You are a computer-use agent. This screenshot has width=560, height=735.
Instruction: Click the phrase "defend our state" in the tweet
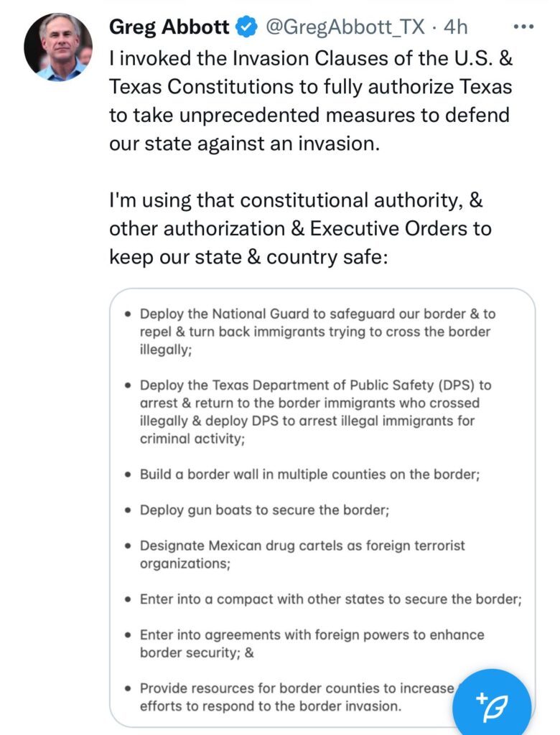[459, 116]
